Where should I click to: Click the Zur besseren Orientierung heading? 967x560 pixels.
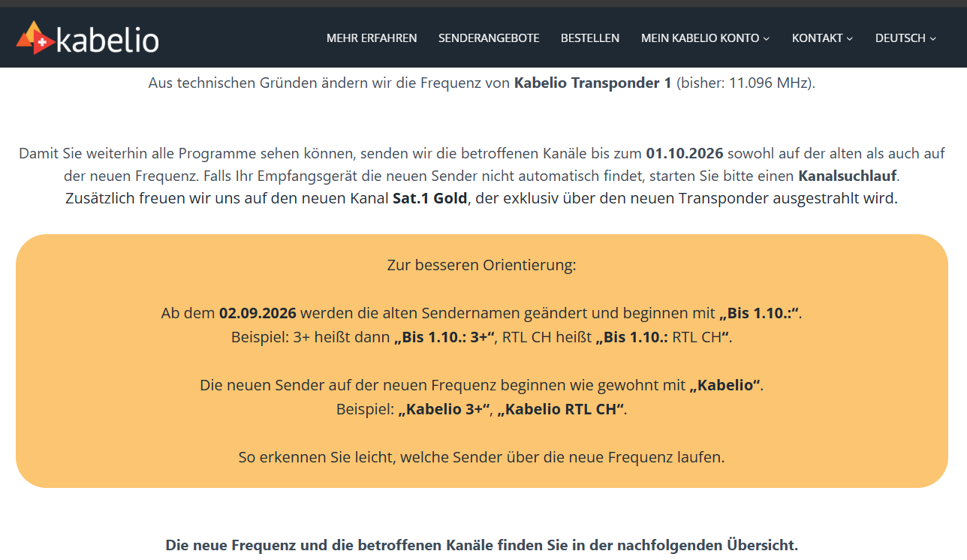(482, 265)
